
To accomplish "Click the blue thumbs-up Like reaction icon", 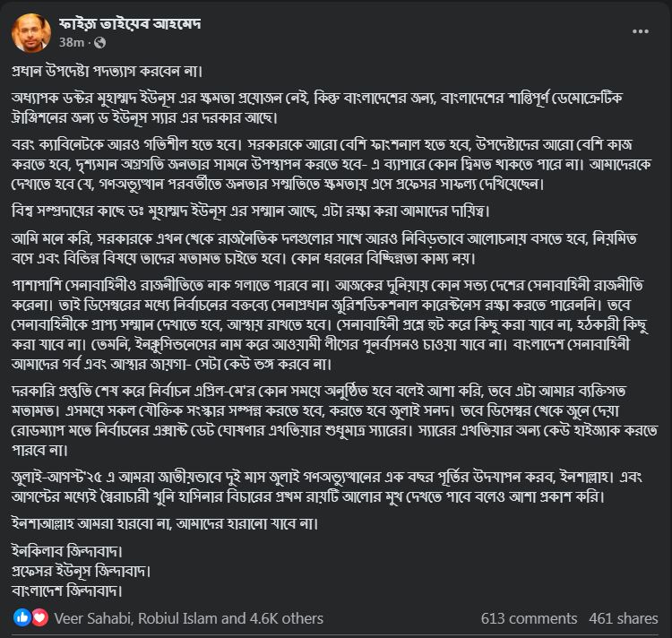I will (x=22, y=617).
